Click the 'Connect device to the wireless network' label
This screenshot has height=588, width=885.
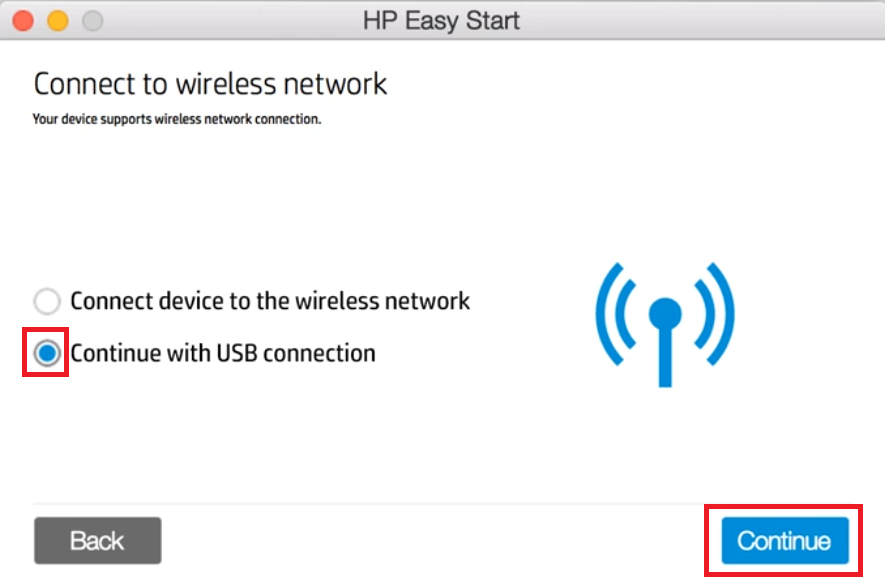270,301
